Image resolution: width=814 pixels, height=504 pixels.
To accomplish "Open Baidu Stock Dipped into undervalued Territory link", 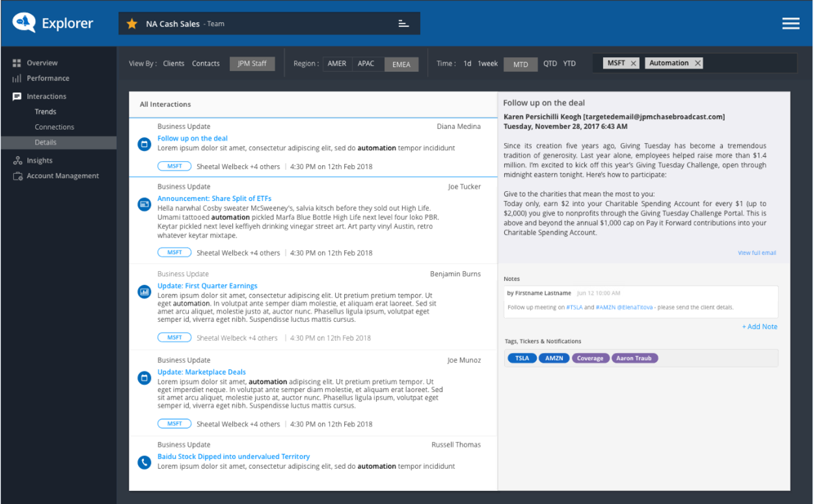I will (x=234, y=457).
